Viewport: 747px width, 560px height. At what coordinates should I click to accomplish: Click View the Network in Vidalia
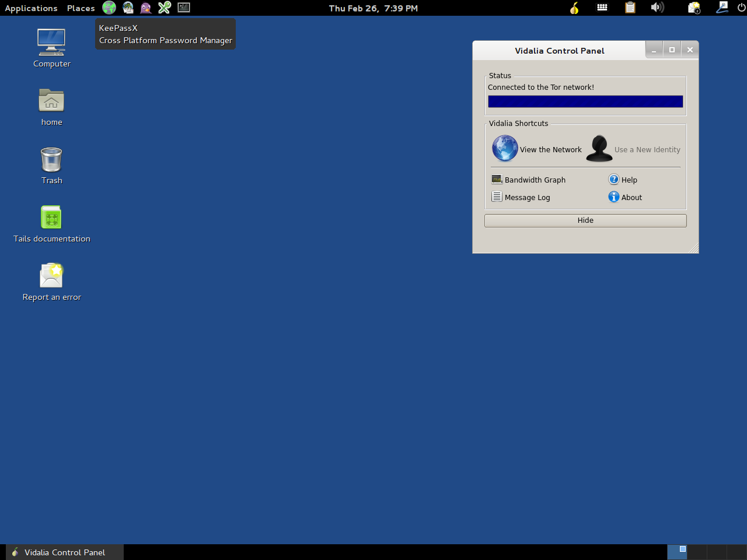tap(537, 149)
